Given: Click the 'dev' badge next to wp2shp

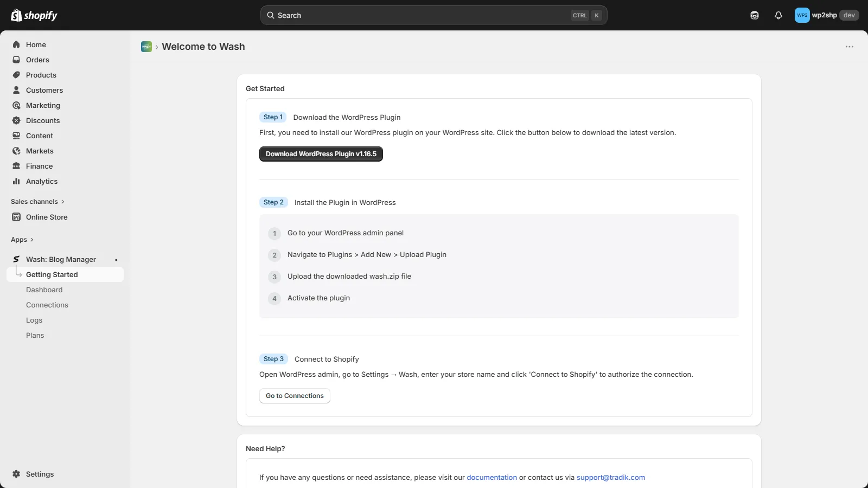Looking at the screenshot, I should 849,15.
